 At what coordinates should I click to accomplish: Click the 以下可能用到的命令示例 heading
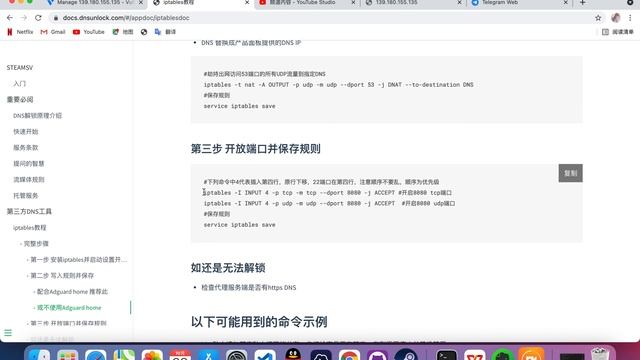tap(259, 322)
